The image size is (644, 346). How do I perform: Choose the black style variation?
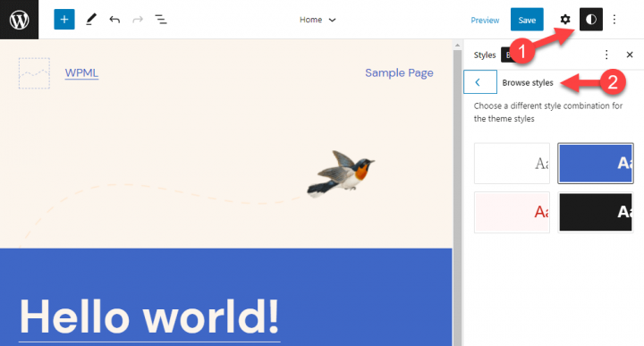[x=596, y=212]
